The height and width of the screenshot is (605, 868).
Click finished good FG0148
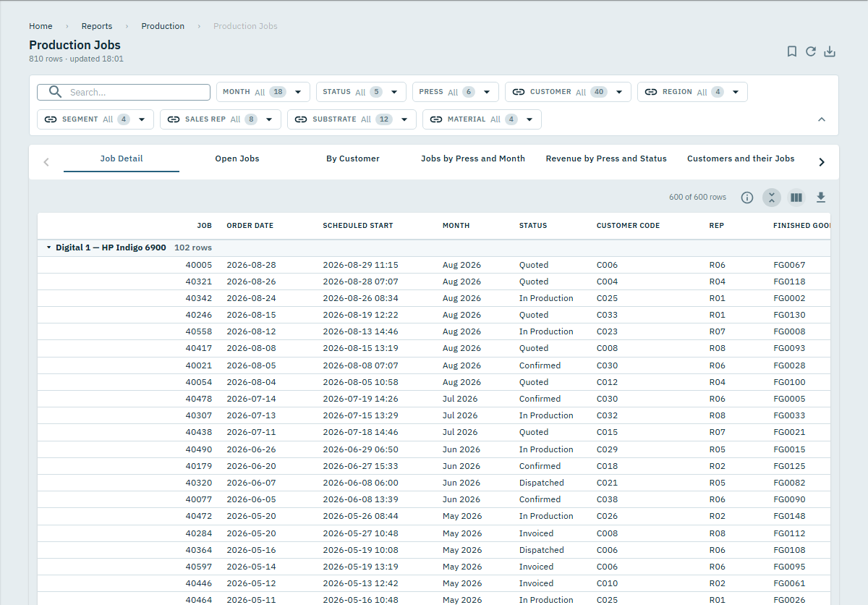[789, 516]
